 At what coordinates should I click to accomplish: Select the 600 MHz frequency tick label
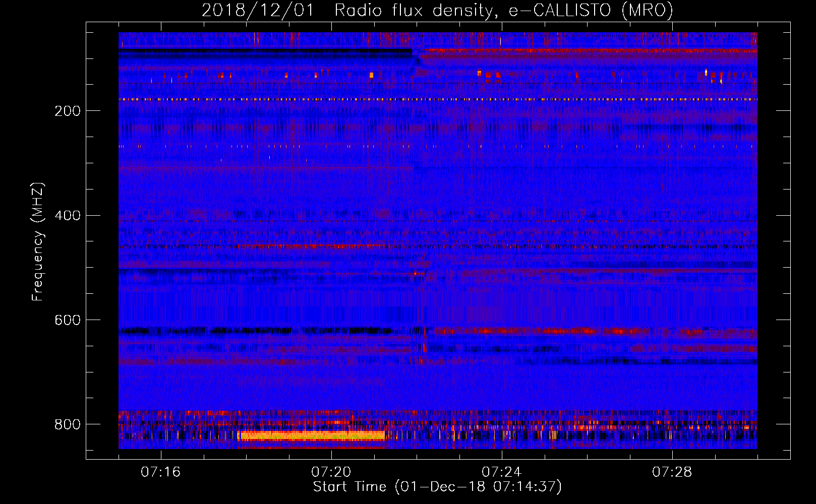pos(67,321)
